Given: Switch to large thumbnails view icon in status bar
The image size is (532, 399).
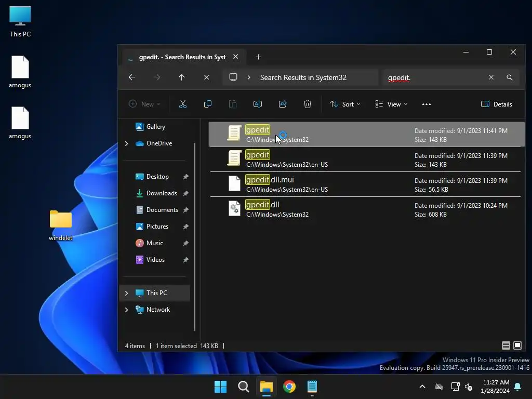Looking at the screenshot, I should tap(517, 345).
